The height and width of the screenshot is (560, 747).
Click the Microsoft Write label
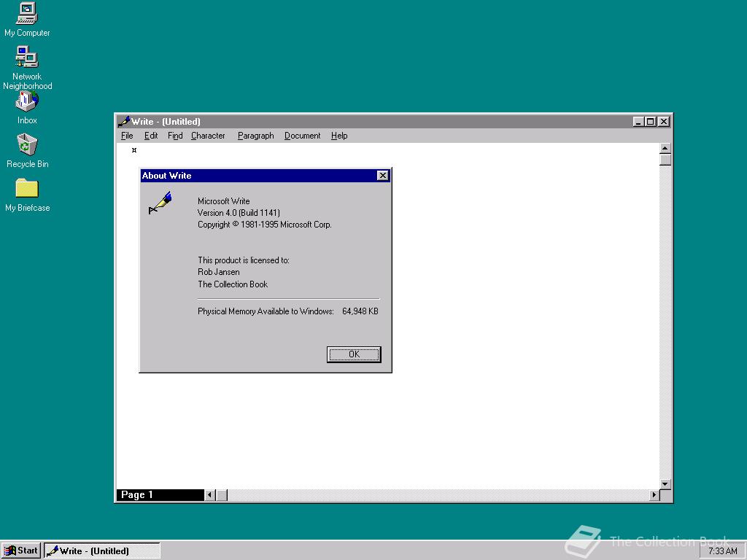point(224,201)
